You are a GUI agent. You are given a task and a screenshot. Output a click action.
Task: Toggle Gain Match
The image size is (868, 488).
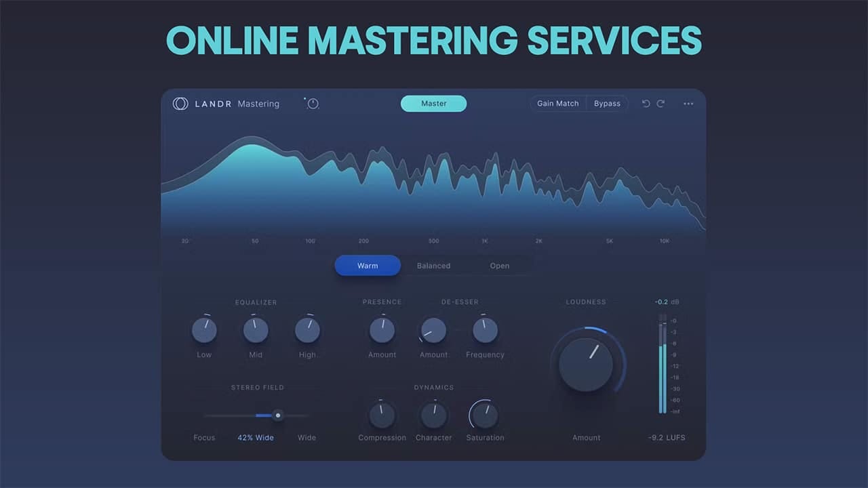pos(558,104)
